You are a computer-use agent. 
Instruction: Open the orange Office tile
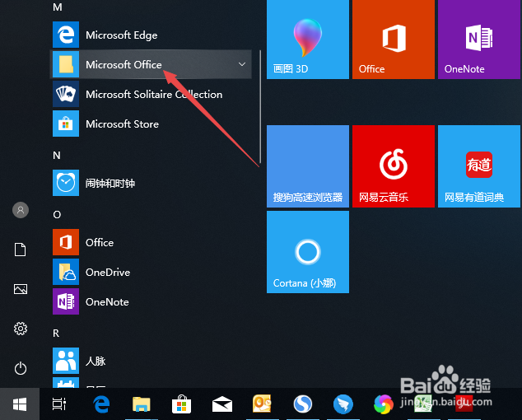(394, 39)
